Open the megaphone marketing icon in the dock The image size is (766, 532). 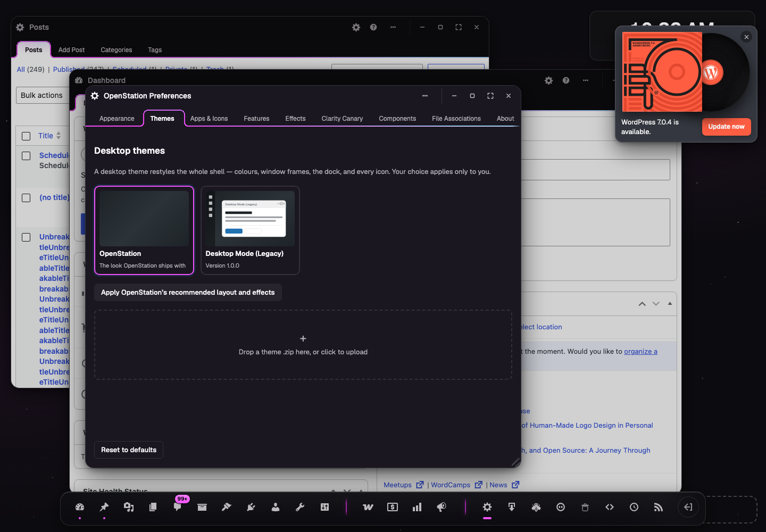tap(442, 507)
